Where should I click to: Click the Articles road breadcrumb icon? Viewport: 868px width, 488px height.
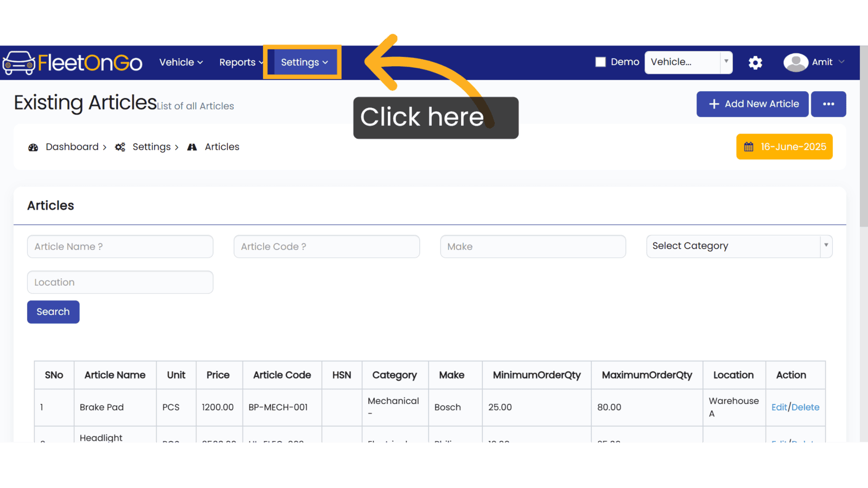click(192, 147)
